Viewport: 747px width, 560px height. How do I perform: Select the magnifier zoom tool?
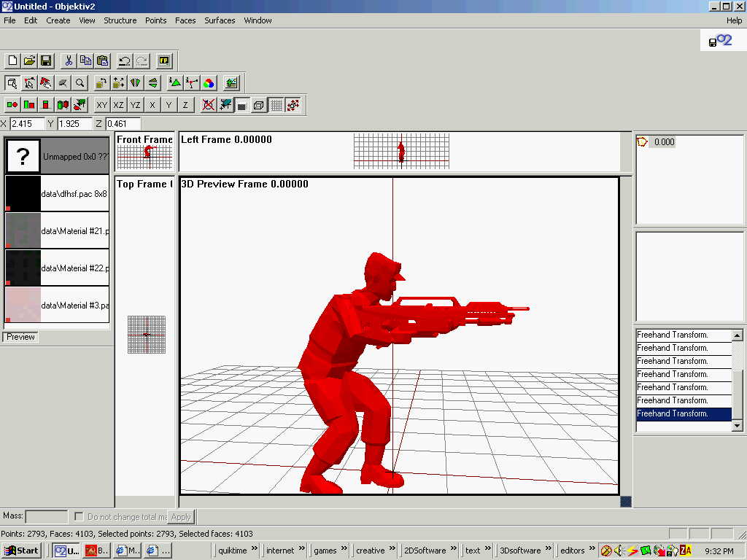click(x=80, y=83)
